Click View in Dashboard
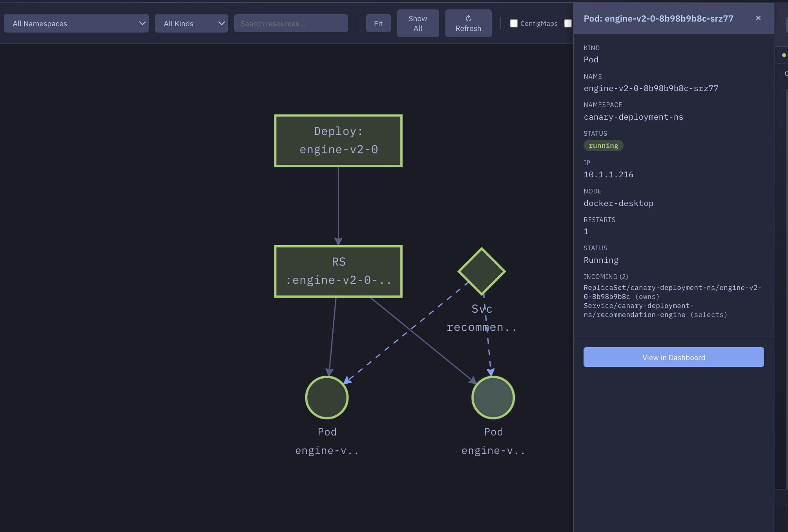 (x=673, y=357)
